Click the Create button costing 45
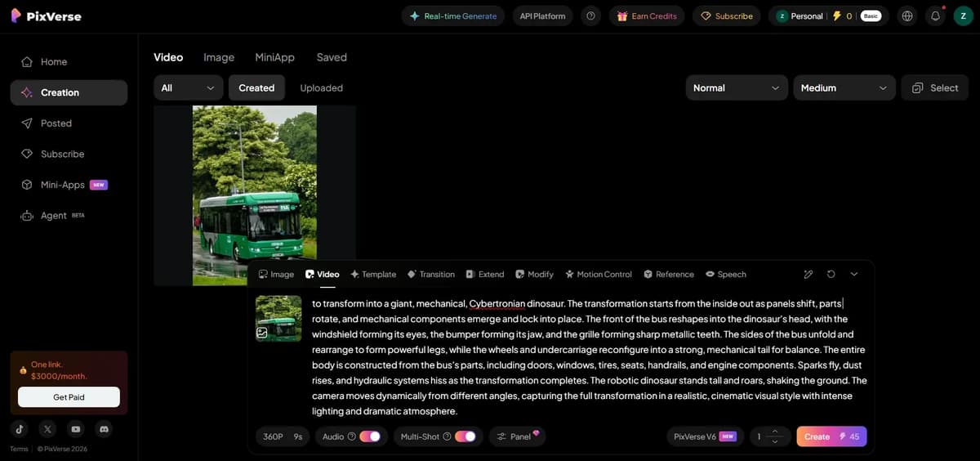This screenshot has height=461, width=980. pos(831,436)
